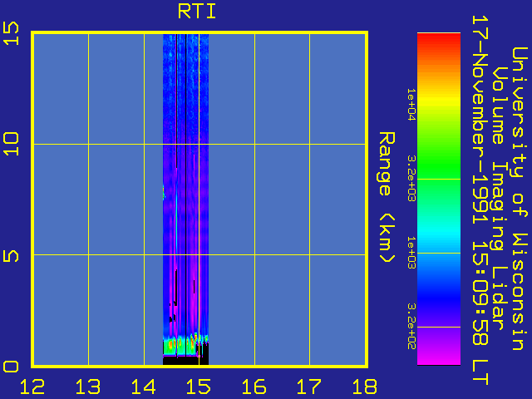Click the blue upper-range lidar data strip
The image size is (532, 399).
185,88
